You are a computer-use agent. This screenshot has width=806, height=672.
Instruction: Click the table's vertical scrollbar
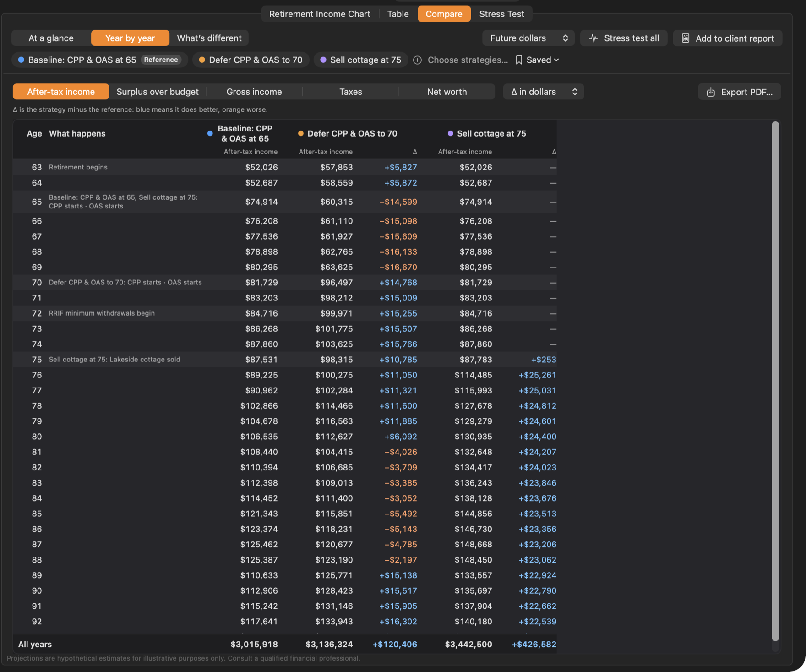pos(775,381)
